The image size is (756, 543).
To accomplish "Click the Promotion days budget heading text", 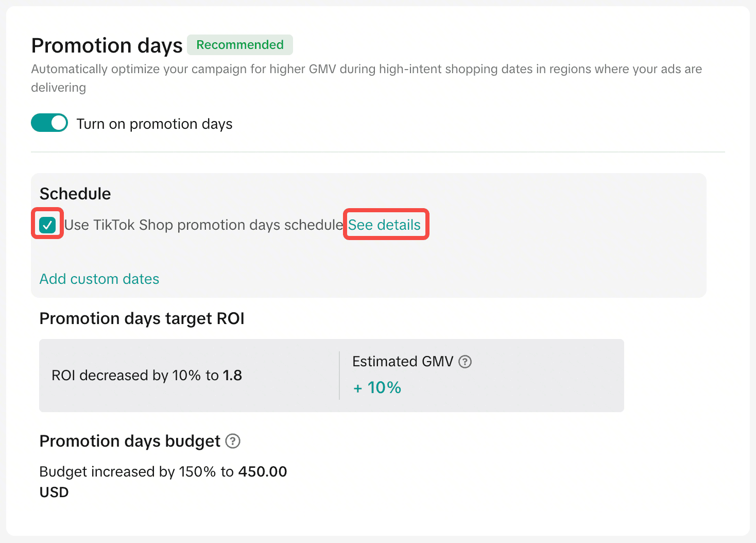I will 130,441.
